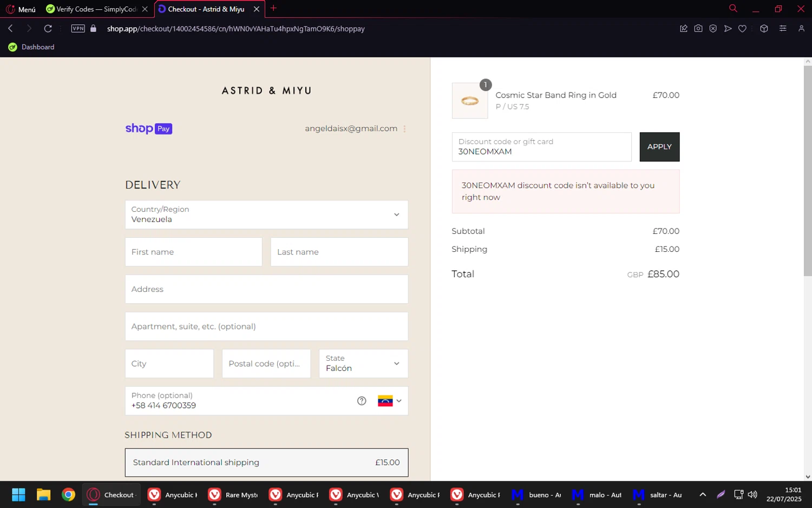Expand the Country/Region dropdown showing Venezuela
The height and width of the screenshot is (508, 812).
pyautogui.click(x=266, y=214)
